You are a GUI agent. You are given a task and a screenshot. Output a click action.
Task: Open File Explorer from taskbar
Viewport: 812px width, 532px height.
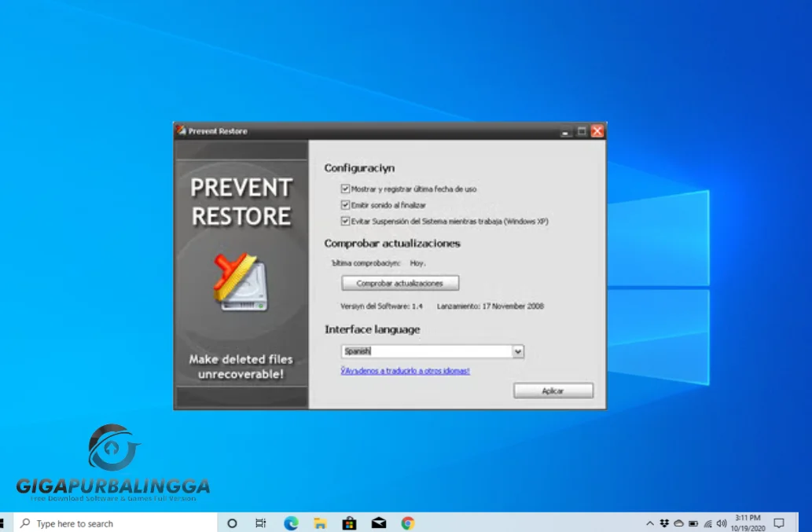click(320, 523)
